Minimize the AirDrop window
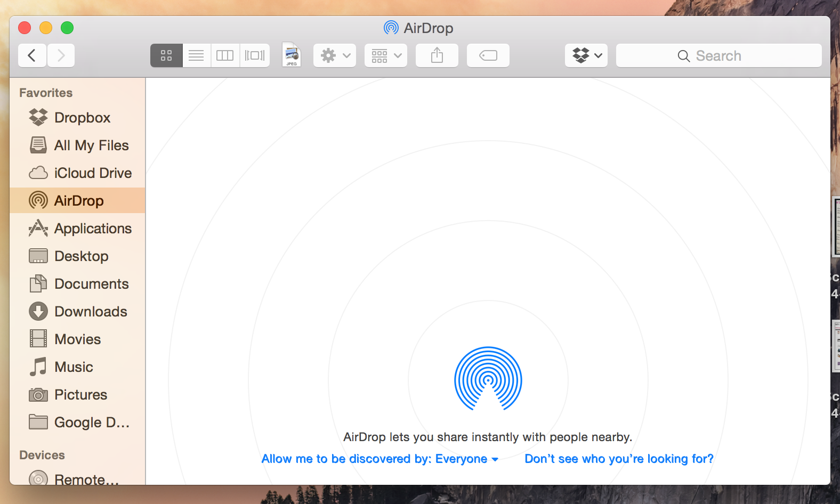The height and width of the screenshot is (504, 840). pos(46,28)
